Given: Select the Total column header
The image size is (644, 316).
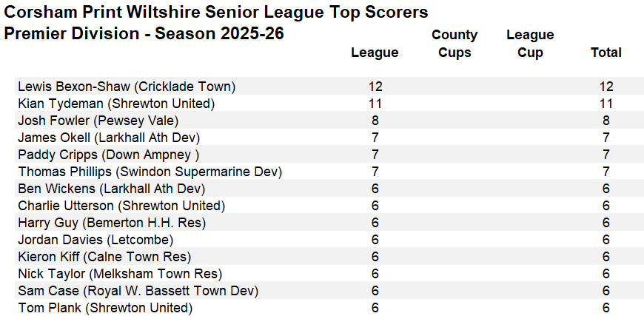Looking at the screenshot, I should point(606,53).
